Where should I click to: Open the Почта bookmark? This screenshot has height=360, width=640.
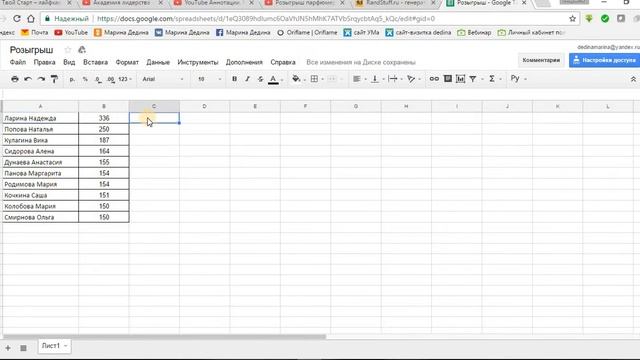34,32
